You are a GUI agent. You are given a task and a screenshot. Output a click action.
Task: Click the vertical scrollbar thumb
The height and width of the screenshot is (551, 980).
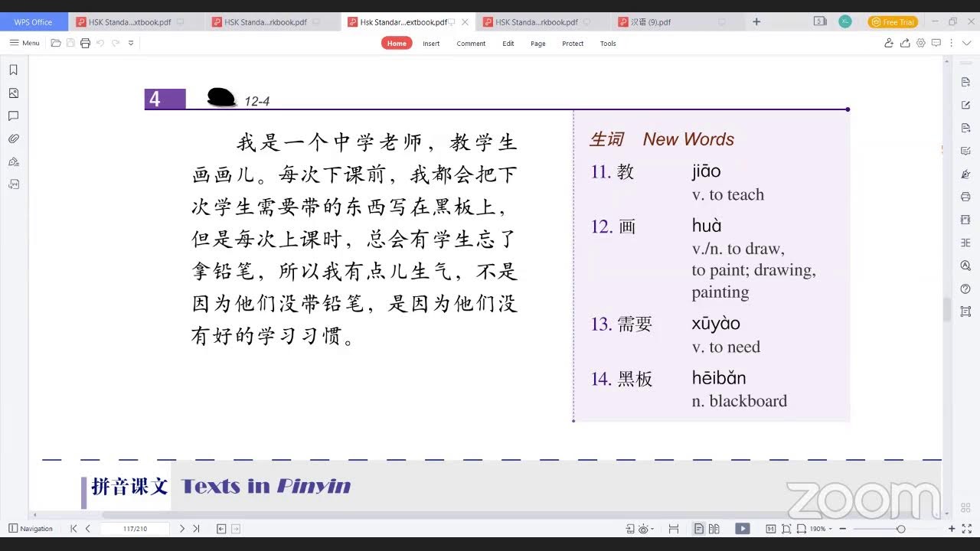pos(946,309)
